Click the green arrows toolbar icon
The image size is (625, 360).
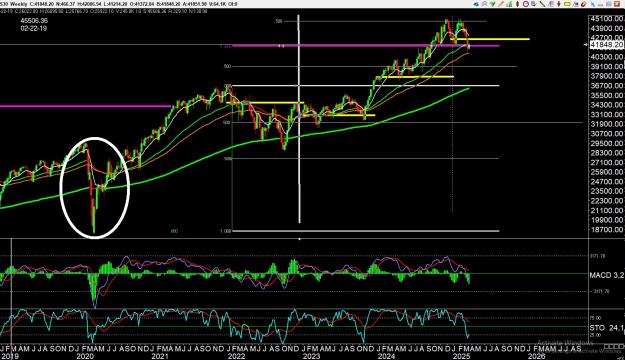(493, 4)
